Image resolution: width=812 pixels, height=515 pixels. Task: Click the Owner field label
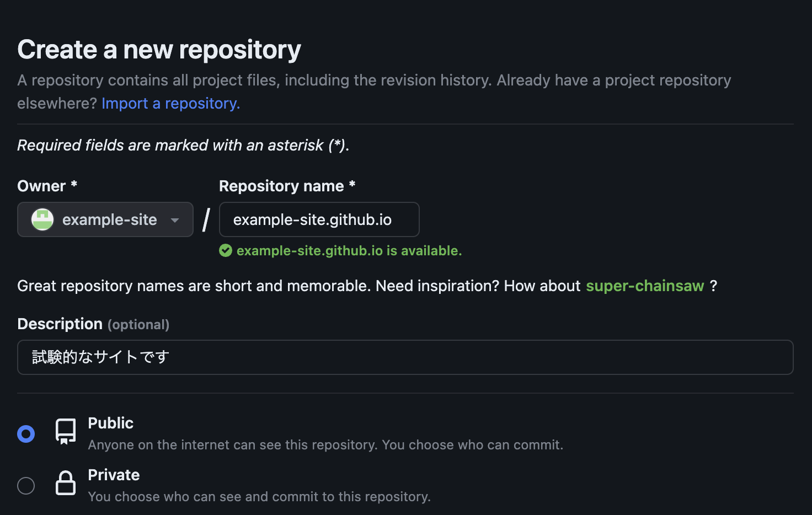pyautogui.click(x=47, y=186)
